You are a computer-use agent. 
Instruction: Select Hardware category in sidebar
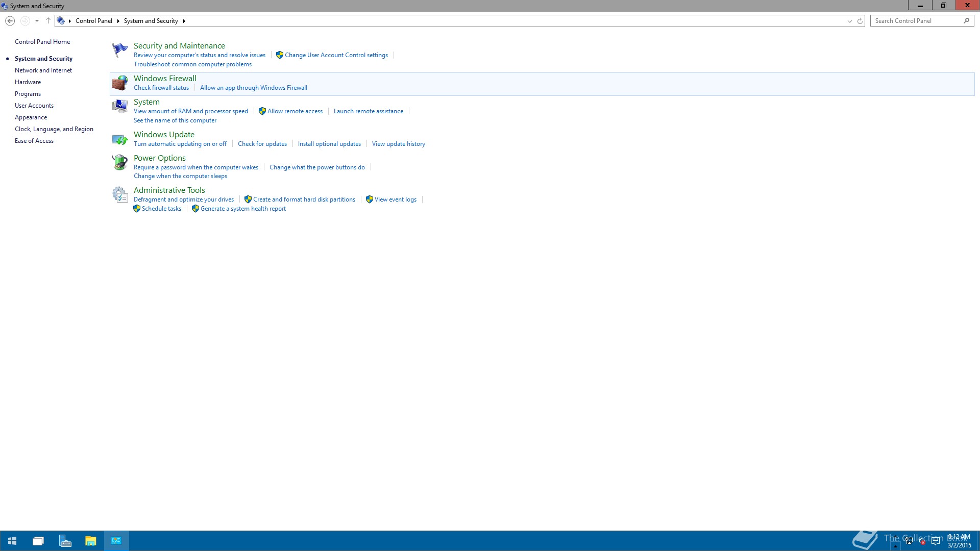coord(28,82)
